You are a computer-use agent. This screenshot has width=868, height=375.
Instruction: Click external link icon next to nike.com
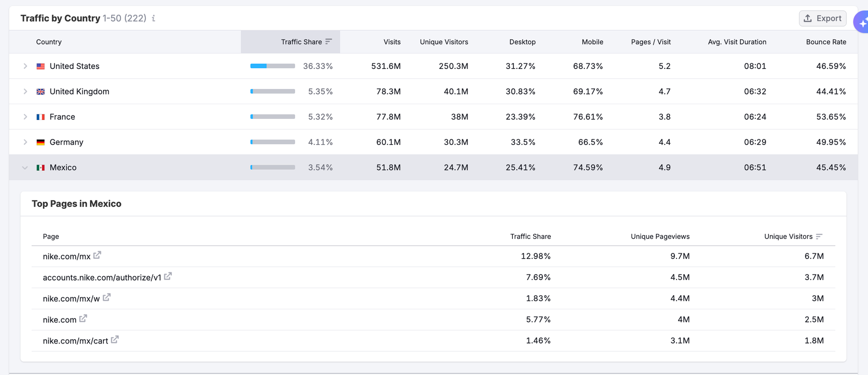pos(83,319)
